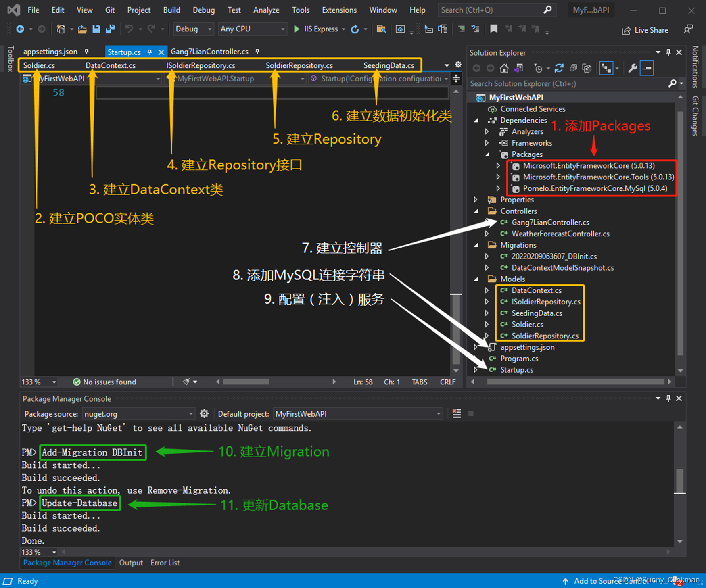Open the File menu
This screenshot has height=588, width=706.
pyautogui.click(x=33, y=10)
